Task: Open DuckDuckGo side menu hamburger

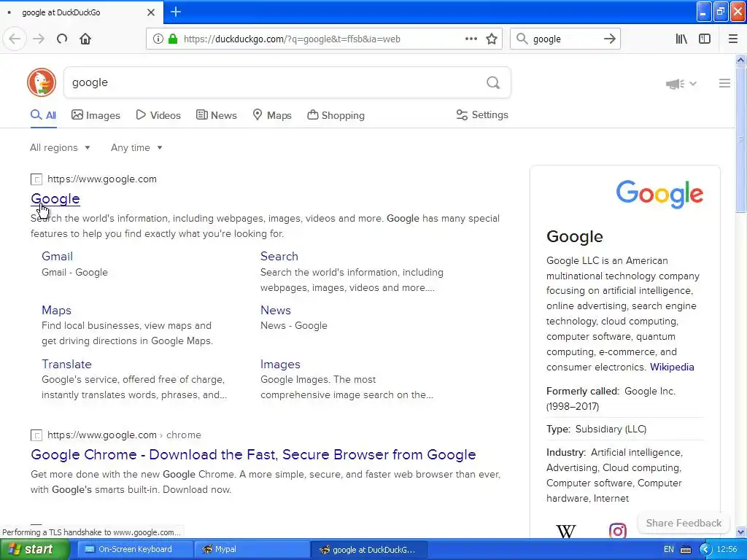Action: click(x=724, y=83)
